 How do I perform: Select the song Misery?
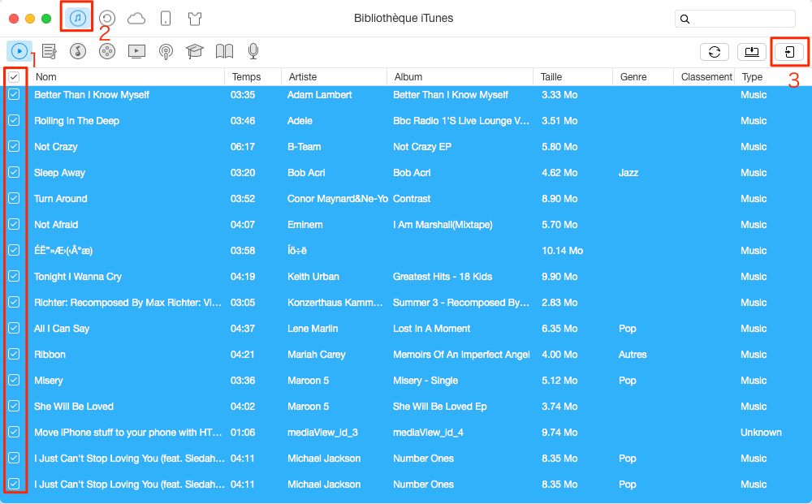coord(49,381)
